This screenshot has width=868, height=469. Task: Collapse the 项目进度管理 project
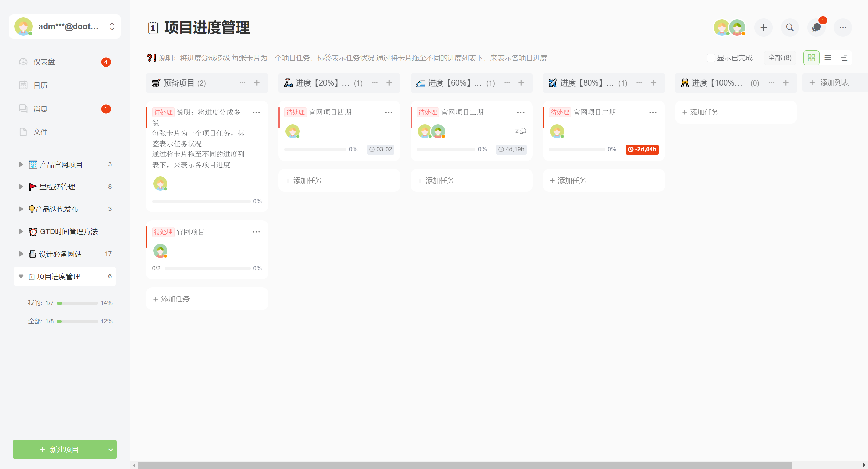(x=21, y=276)
